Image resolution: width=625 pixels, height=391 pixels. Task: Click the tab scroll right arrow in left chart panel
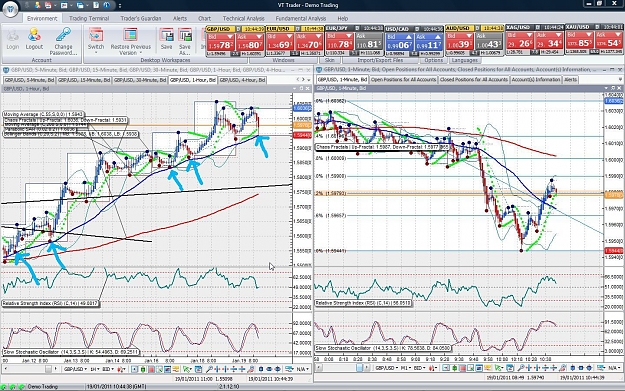pos(304,80)
